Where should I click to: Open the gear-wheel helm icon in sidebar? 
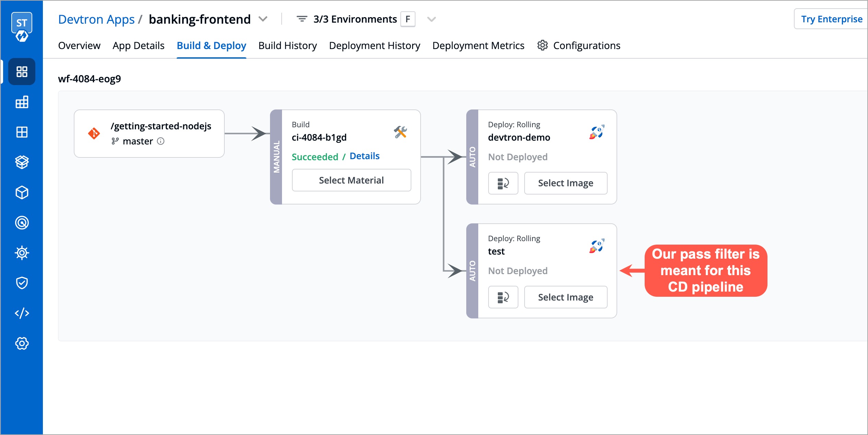point(22,253)
